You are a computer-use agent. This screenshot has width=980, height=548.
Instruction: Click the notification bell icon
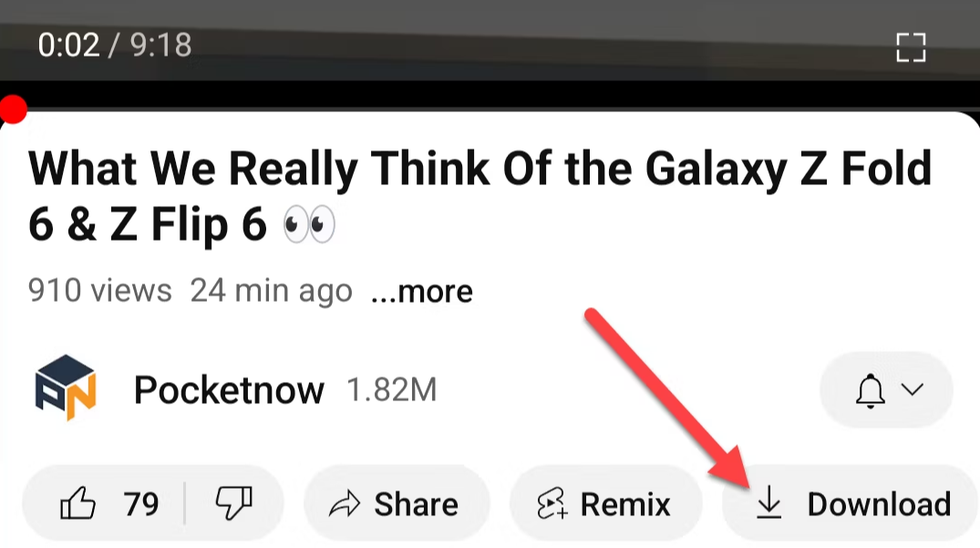click(x=870, y=390)
